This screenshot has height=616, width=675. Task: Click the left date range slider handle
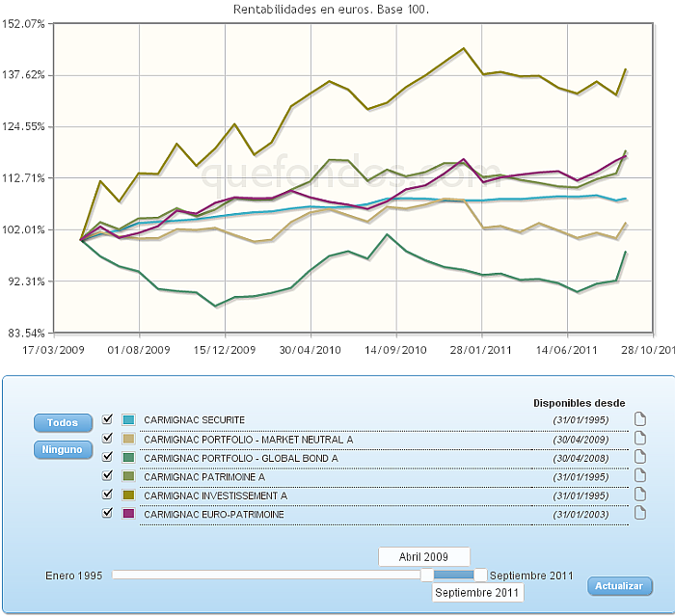pyautogui.click(x=427, y=575)
